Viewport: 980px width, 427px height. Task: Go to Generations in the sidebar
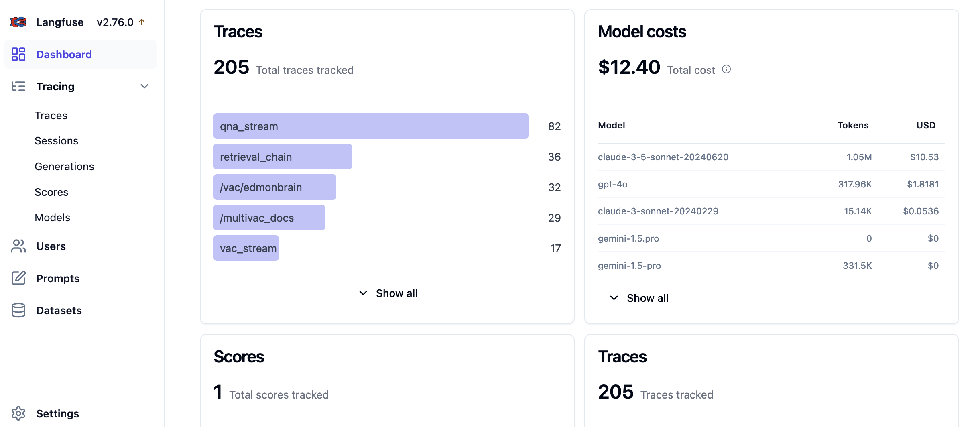(x=64, y=167)
